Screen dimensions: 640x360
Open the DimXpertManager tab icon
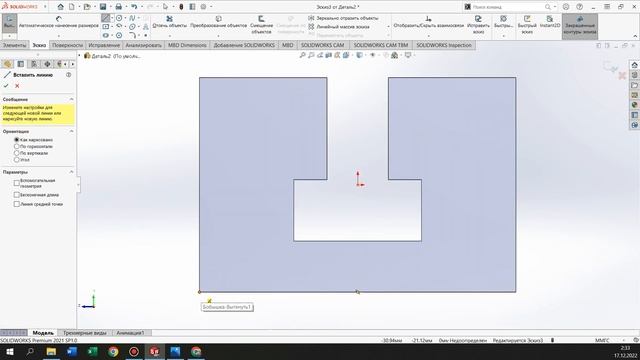(47, 64)
